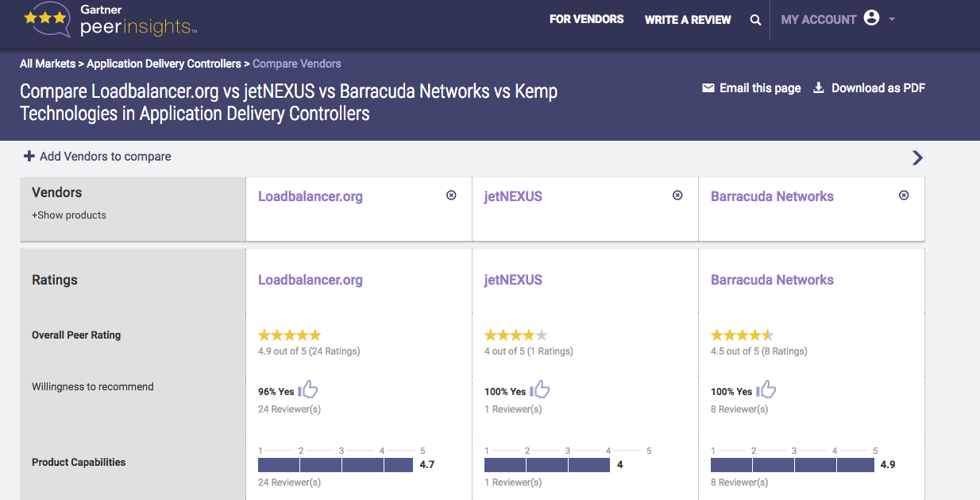Click '4.9 out of 5 (24 Ratings)' text
The width and height of the screenshot is (980, 500).
click(x=309, y=351)
